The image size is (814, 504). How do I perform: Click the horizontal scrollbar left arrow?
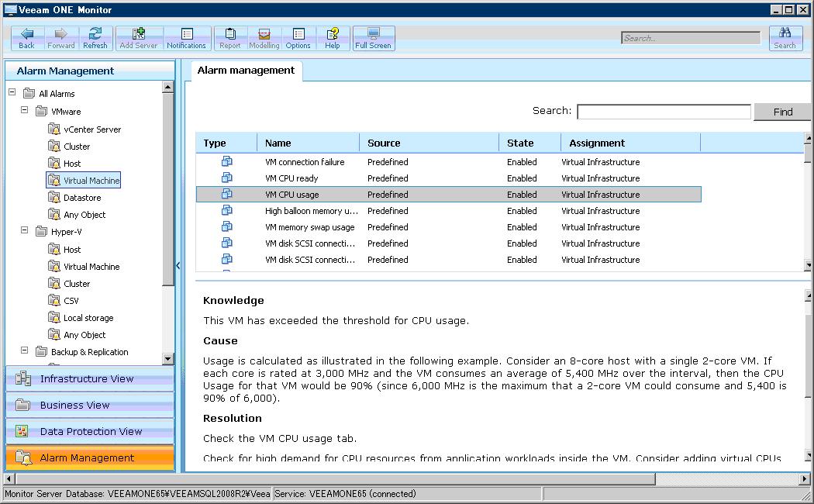(x=9, y=478)
